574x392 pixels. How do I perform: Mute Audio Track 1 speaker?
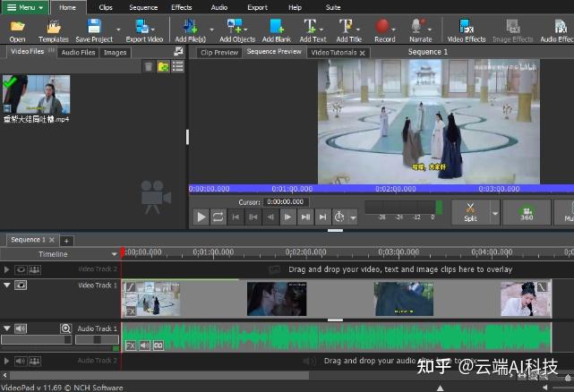point(21,328)
